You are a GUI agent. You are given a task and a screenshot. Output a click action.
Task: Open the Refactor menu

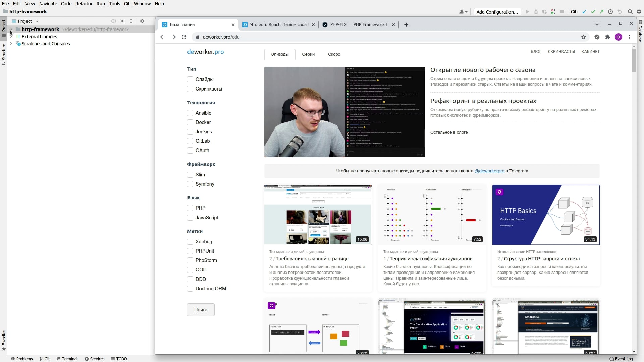tap(84, 4)
